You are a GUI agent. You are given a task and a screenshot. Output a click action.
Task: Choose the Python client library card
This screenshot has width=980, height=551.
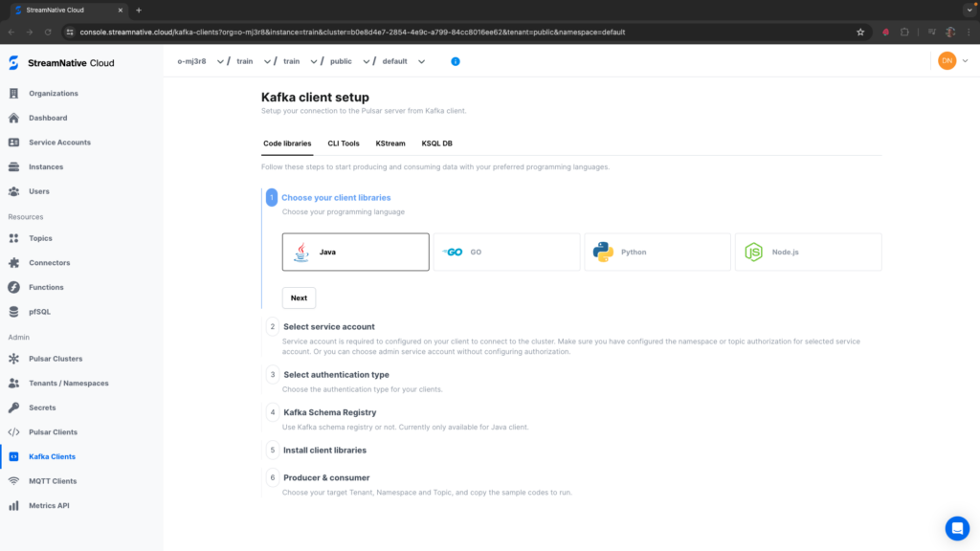tap(657, 253)
